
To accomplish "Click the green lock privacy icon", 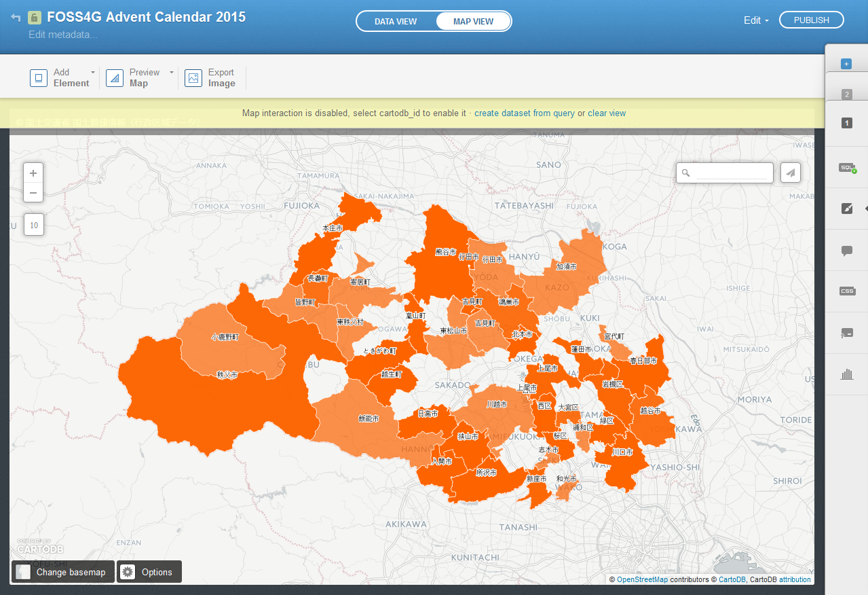I will point(34,18).
